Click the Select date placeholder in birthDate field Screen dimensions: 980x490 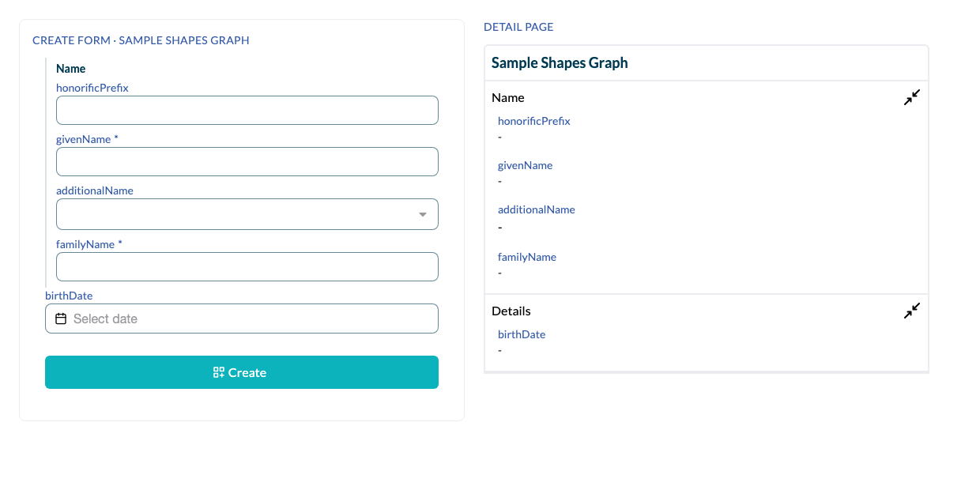pyautogui.click(x=105, y=318)
